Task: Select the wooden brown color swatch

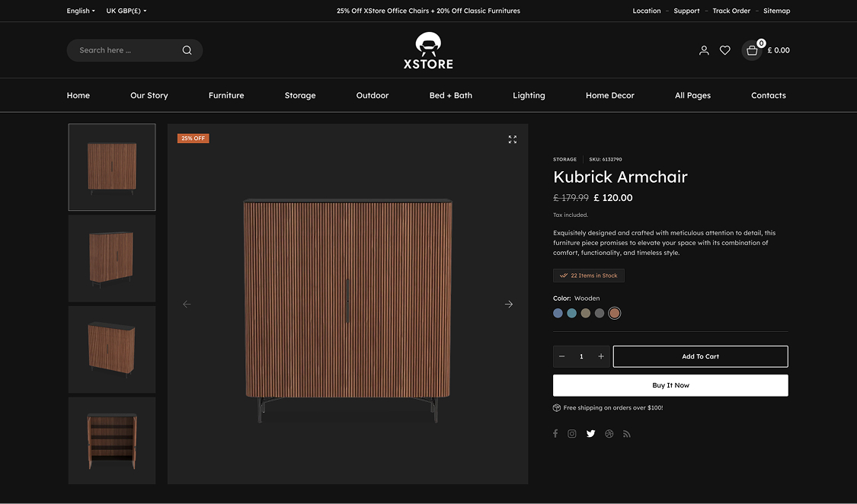Action: [x=615, y=313]
